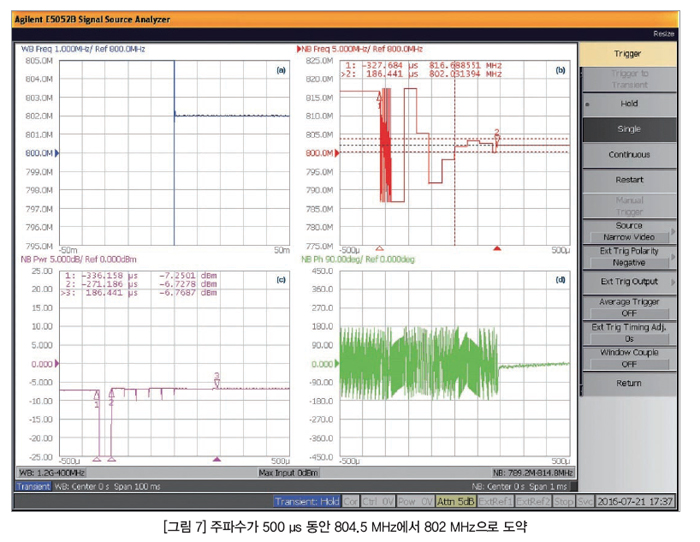
Task: Click the WB: Center 0 s Span 100 ms text
Action: point(107,487)
